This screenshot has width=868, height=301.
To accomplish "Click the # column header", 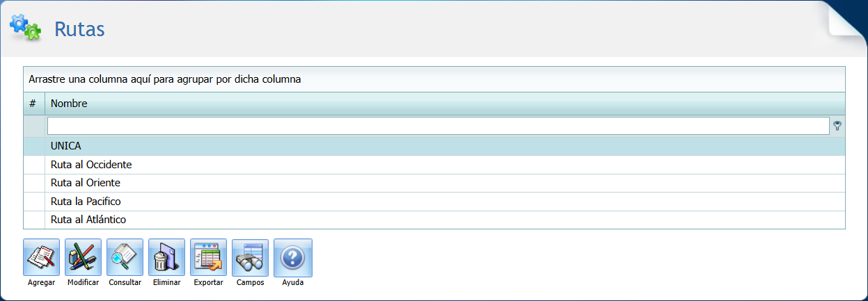I will tap(33, 104).
